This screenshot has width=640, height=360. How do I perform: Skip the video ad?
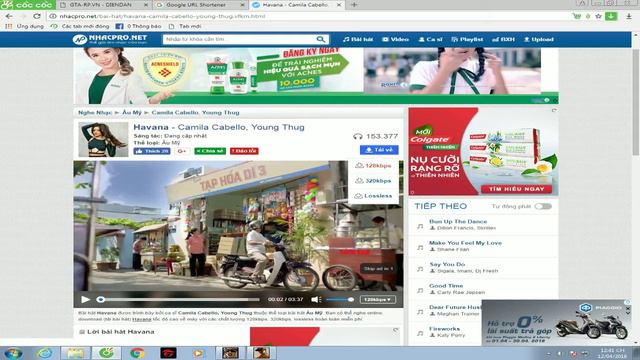click(x=378, y=269)
